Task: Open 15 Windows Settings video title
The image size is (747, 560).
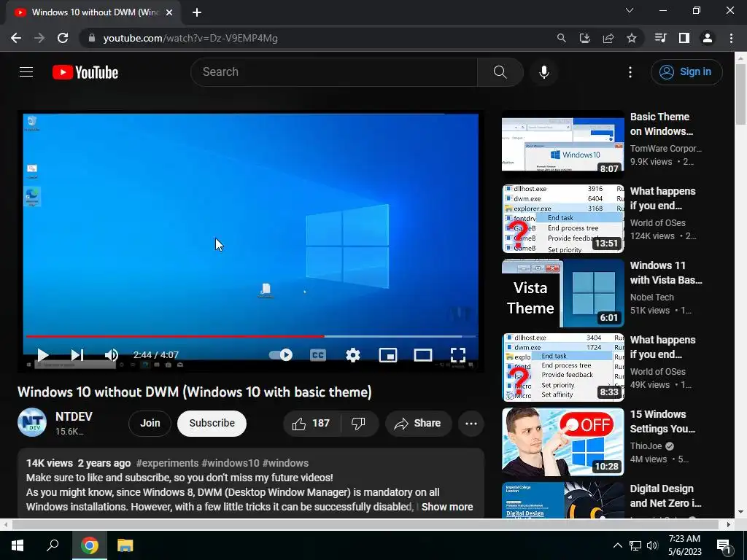Action: tap(662, 421)
